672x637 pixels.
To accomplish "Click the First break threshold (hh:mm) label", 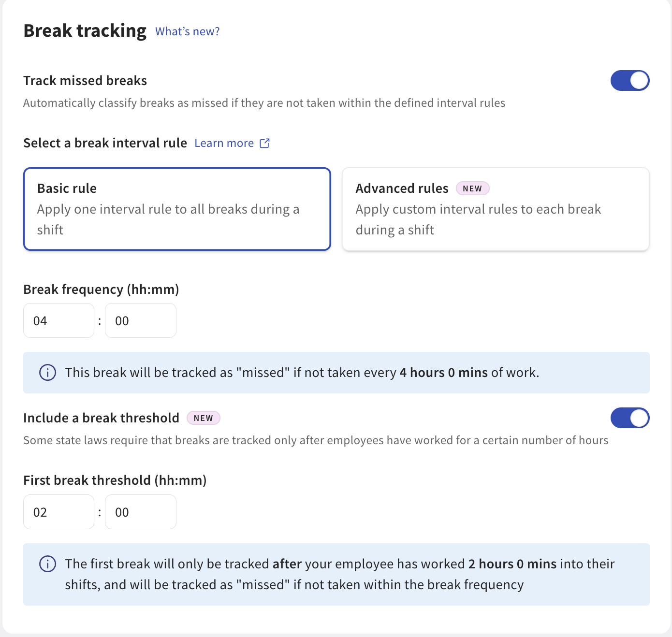I will (x=115, y=480).
